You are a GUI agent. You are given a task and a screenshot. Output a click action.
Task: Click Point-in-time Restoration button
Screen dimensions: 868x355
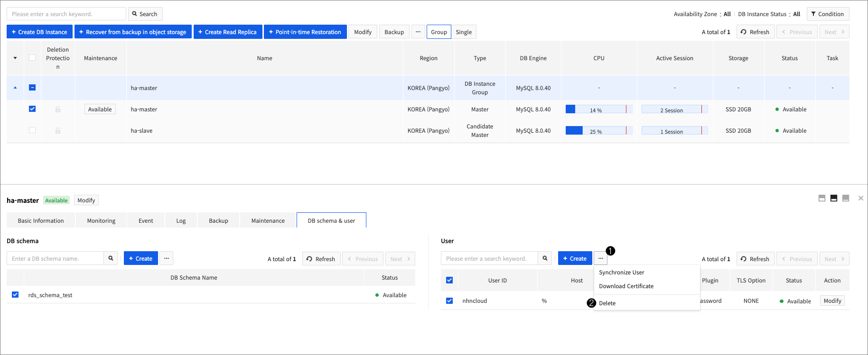coord(305,32)
